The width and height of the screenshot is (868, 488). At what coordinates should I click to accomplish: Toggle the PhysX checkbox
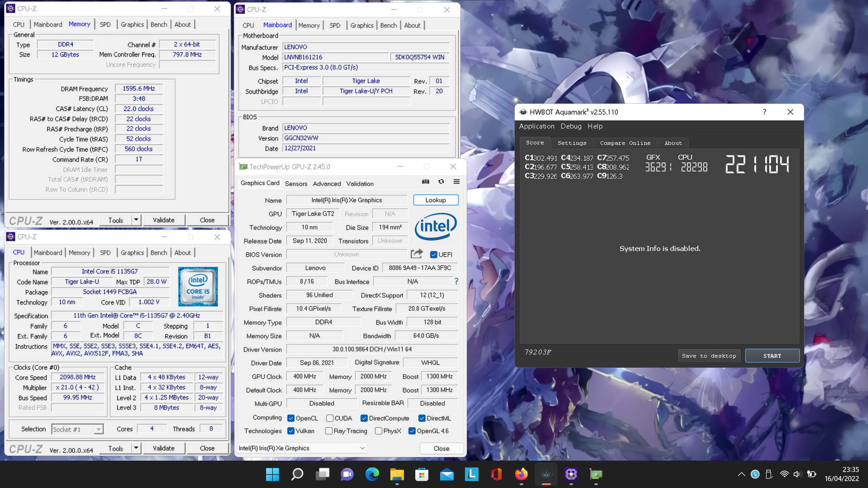378,431
